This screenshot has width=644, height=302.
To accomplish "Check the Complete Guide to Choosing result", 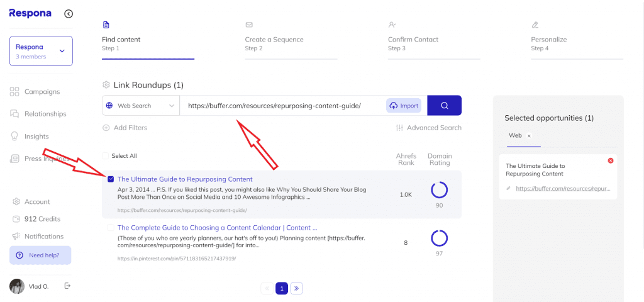I will tap(111, 228).
